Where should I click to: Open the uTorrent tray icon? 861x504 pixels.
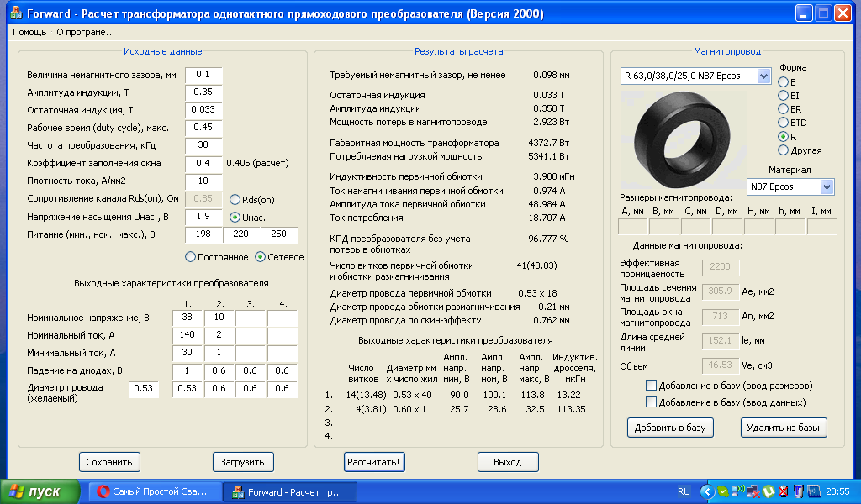[769, 491]
